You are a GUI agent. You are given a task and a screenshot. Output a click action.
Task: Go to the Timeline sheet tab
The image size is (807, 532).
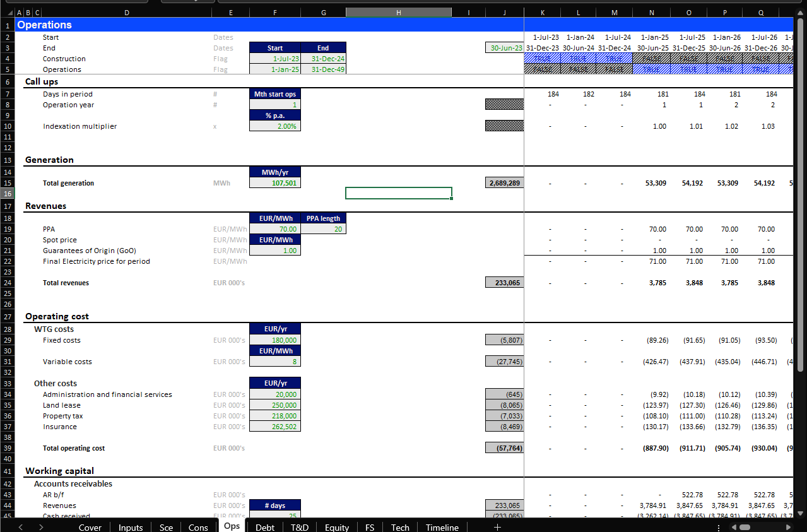pyautogui.click(x=442, y=527)
